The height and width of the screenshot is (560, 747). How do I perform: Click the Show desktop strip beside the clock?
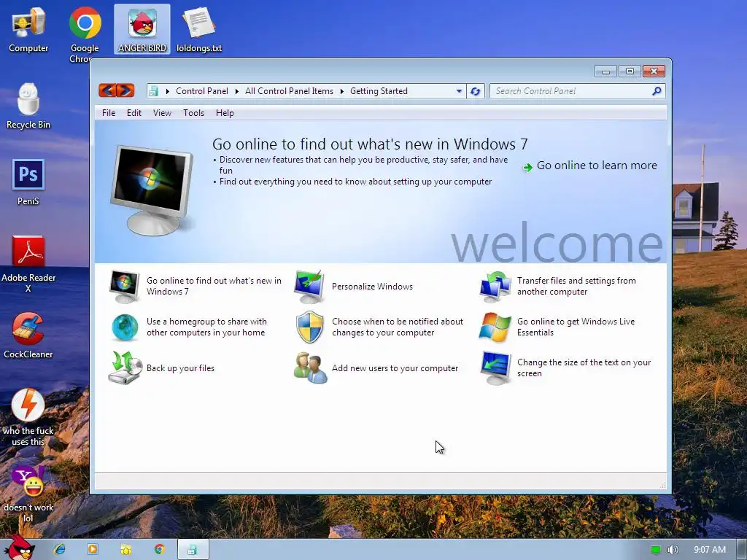point(741,550)
